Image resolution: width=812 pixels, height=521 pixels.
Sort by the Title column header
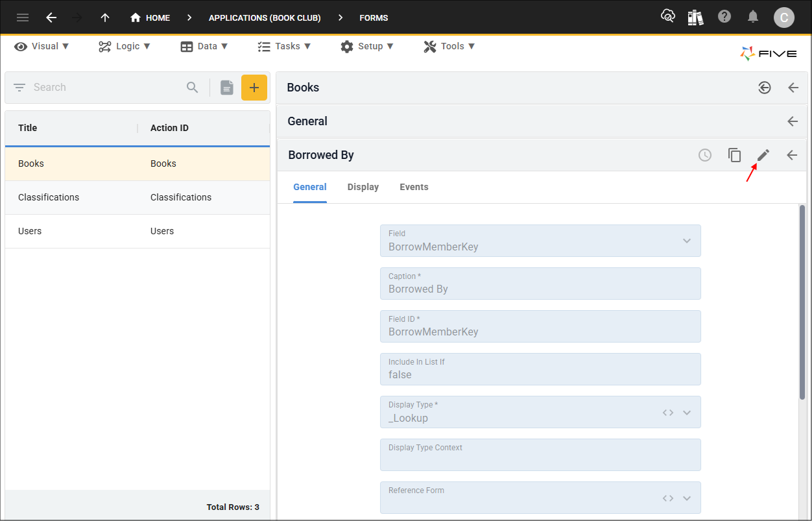click(x=28, y=128)
